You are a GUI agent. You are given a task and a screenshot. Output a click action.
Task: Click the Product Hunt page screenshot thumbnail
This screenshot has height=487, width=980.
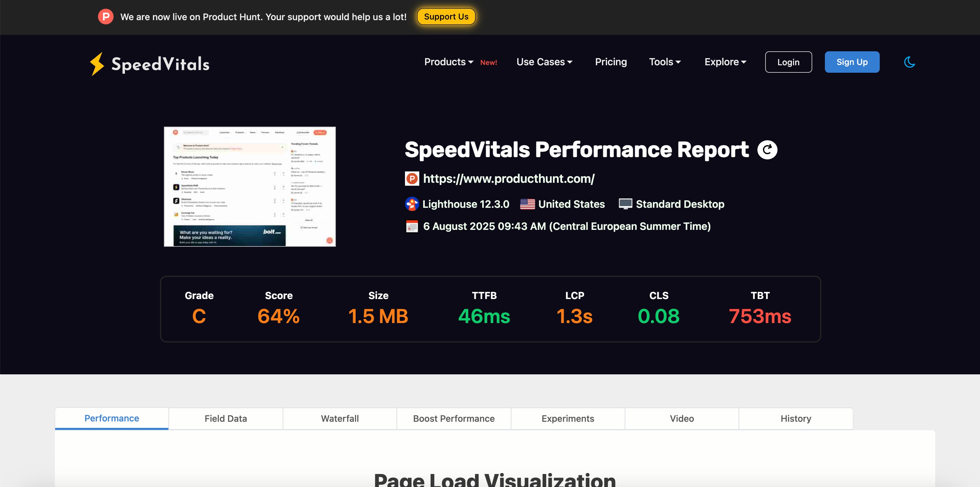click(250, 187)
